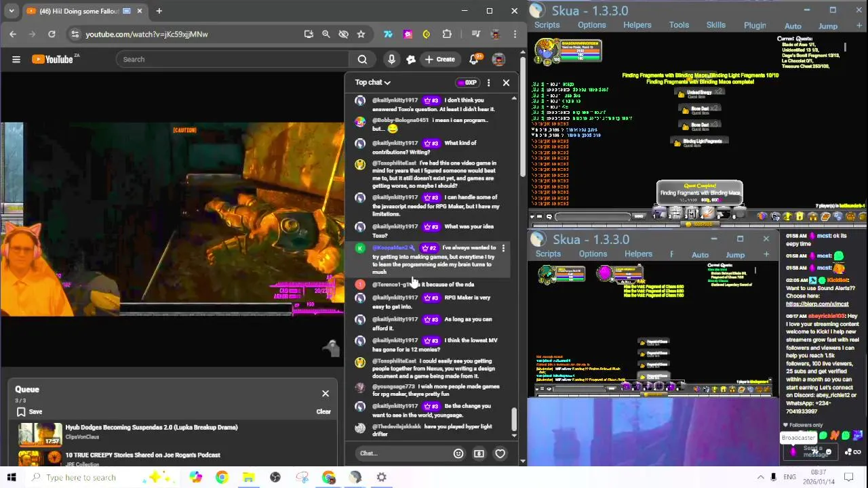868x488 pixels.
Task: Close the Queue panel
Action: [325, 394]
